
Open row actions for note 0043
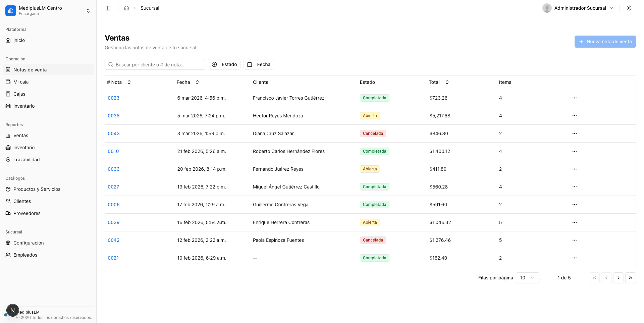[575, 133]
